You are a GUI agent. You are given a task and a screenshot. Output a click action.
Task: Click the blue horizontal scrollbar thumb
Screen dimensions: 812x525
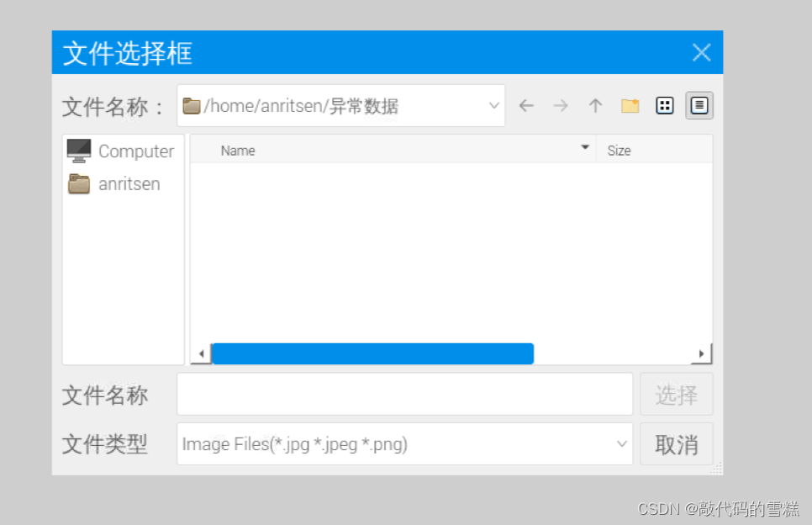[x=373, y=353]
